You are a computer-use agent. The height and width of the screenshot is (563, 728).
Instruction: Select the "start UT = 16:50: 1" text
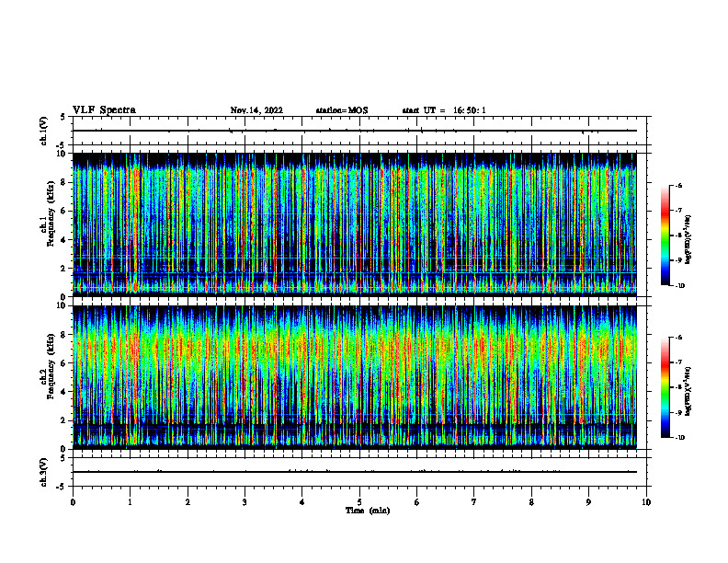[444, 110]
